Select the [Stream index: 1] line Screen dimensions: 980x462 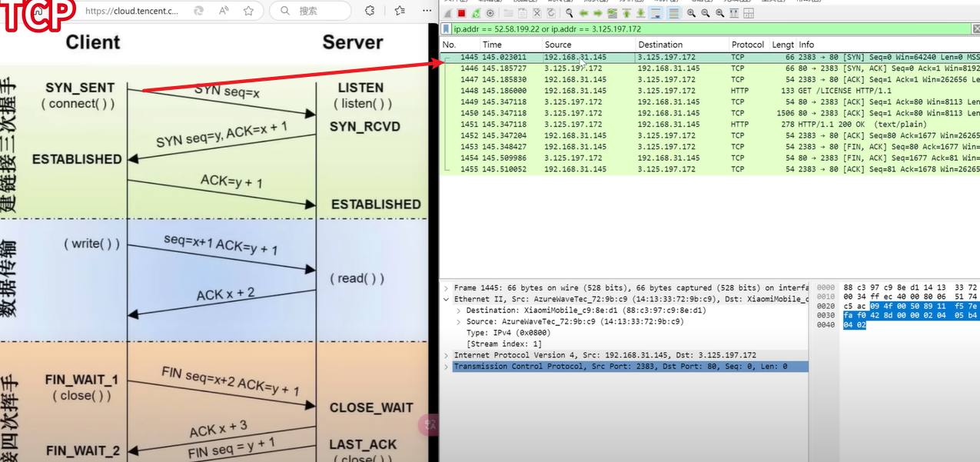click(504, 344)
